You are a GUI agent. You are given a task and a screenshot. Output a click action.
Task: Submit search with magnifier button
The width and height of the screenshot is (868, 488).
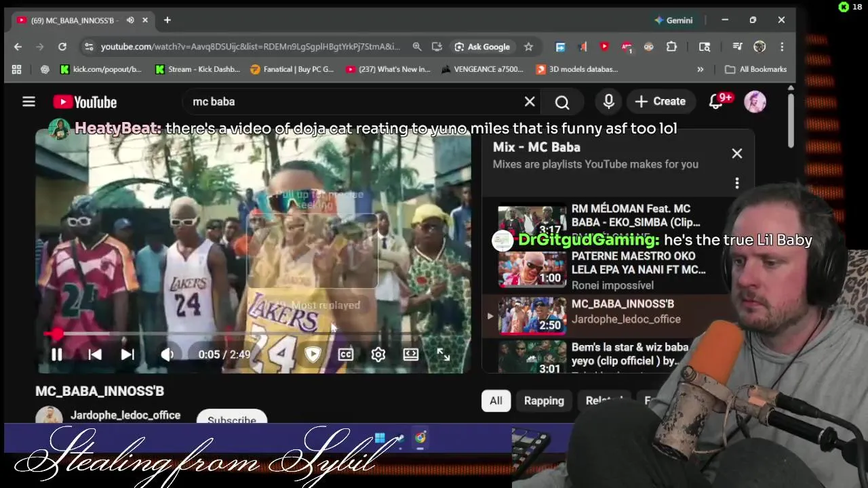(562, 102)
